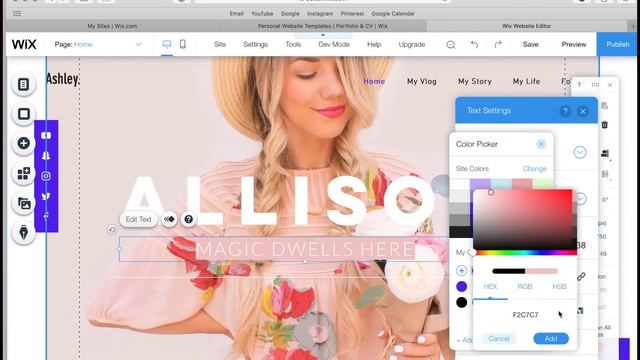
Task: Open the Add elements plus button
Action: (x=24, y=143)
